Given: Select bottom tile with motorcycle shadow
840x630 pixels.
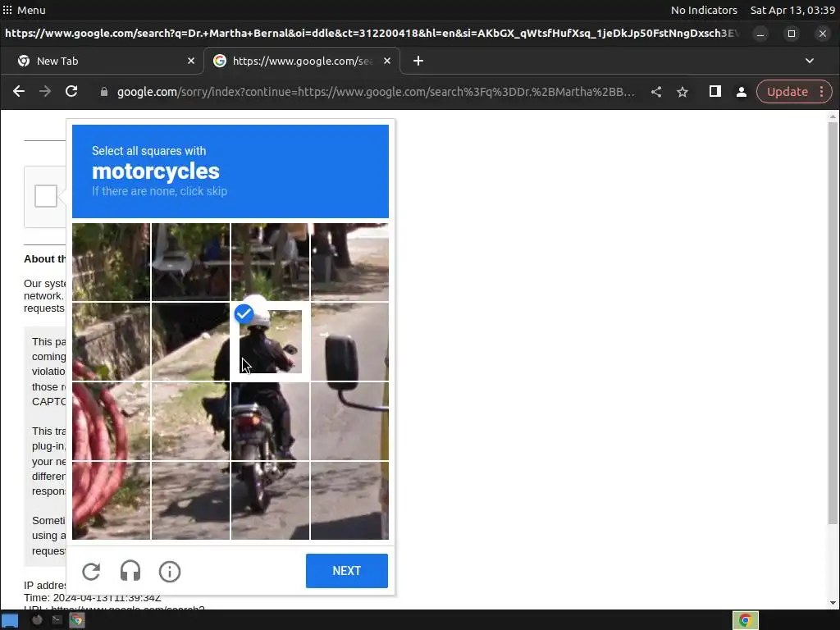Looking at the screenshot, I should coord(190,500).
